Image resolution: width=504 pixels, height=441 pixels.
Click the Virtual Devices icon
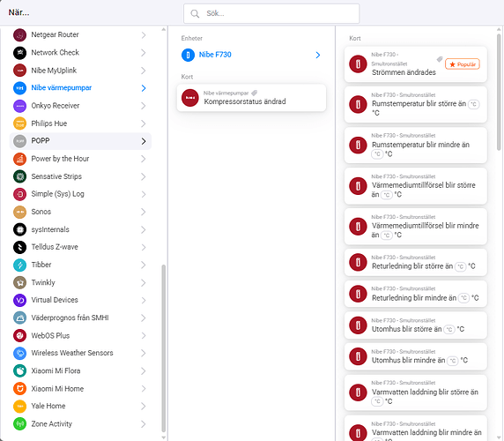(x=19, y=300)
